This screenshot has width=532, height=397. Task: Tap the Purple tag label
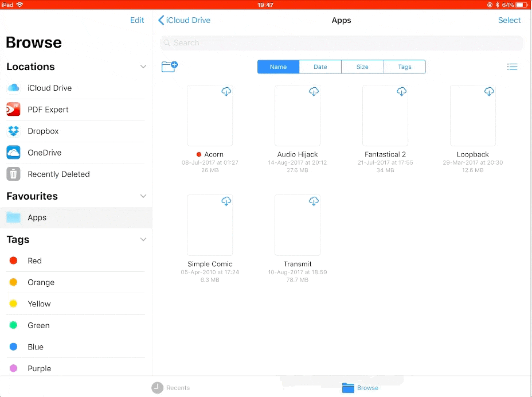40,368
